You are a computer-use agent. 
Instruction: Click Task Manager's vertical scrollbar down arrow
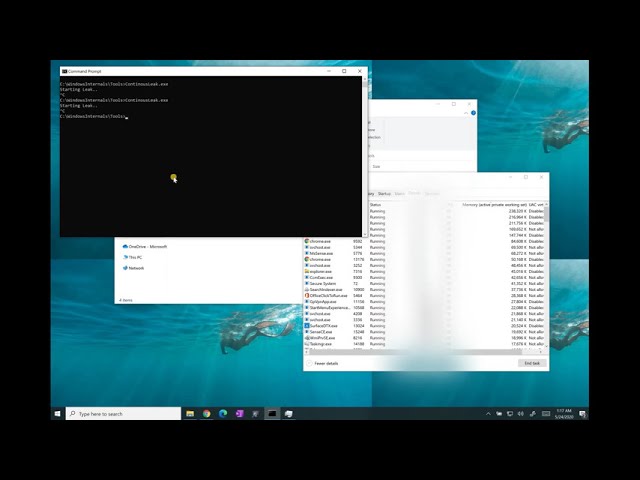(546, 346)
